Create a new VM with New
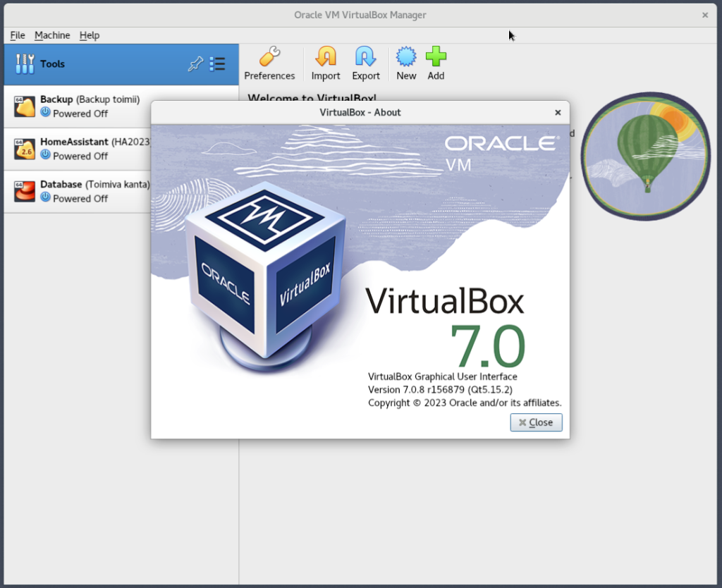Screen dimensions: 722x588 click(406, 63)
